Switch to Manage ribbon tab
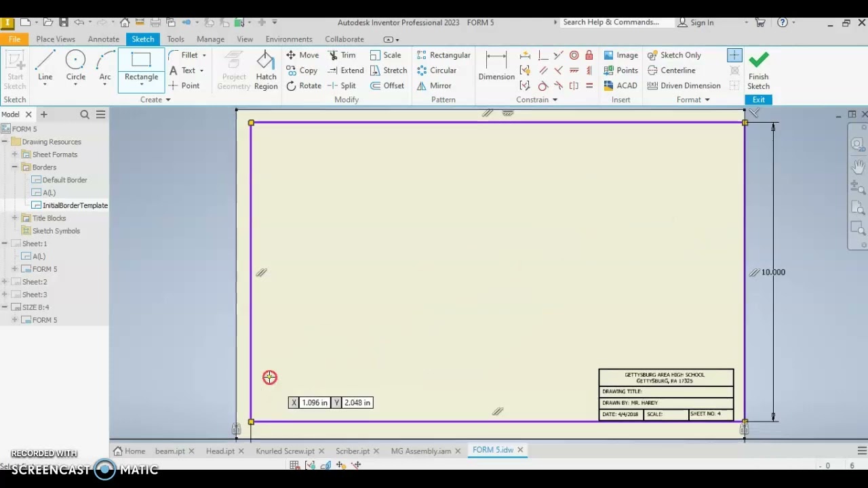868x488 pixels. [x=210, y=39]
